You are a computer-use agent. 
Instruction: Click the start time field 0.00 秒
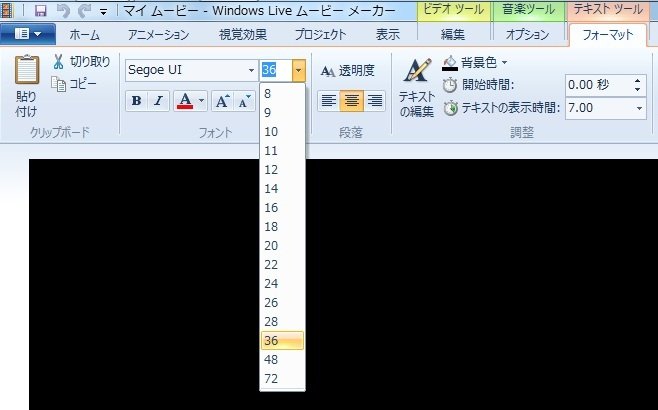[x=598, y=85]
